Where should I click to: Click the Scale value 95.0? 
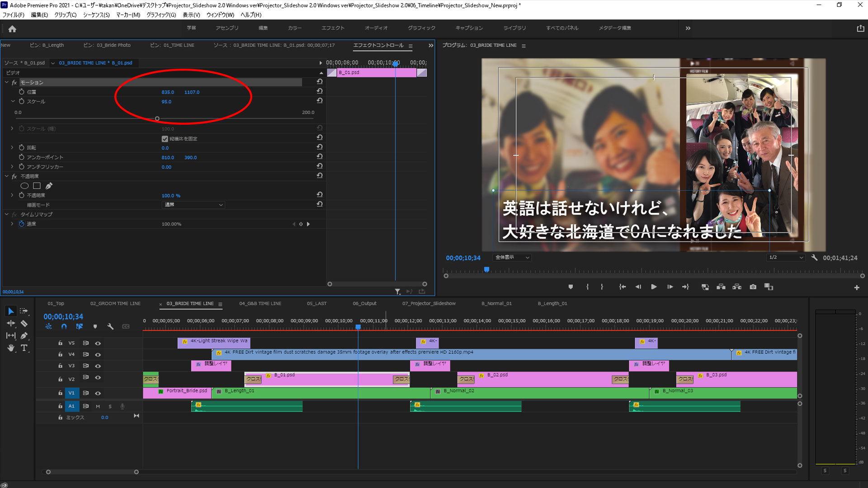click(x=166, y=102)
